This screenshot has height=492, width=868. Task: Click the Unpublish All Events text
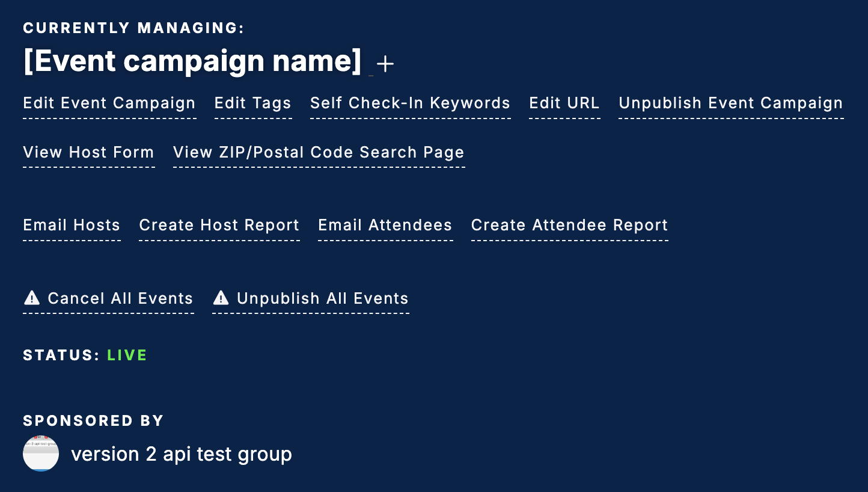click(323, 299)
